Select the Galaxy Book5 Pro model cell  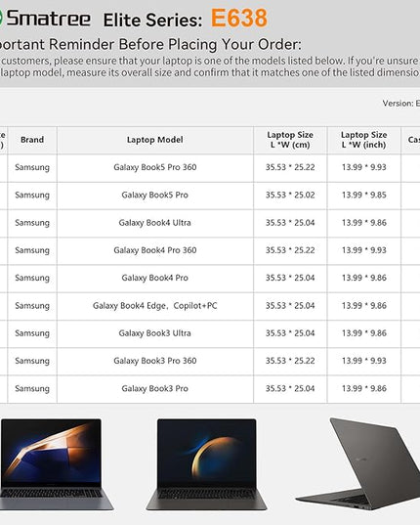pyautogui.click(x=155, y=196)
